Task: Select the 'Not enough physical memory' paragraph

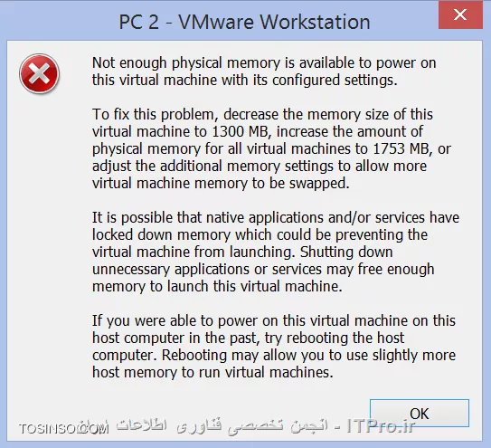Action: [264, 71]
